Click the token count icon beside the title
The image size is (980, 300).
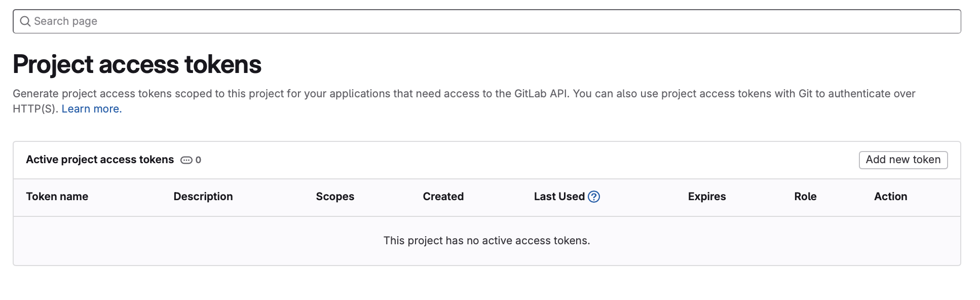186,160
